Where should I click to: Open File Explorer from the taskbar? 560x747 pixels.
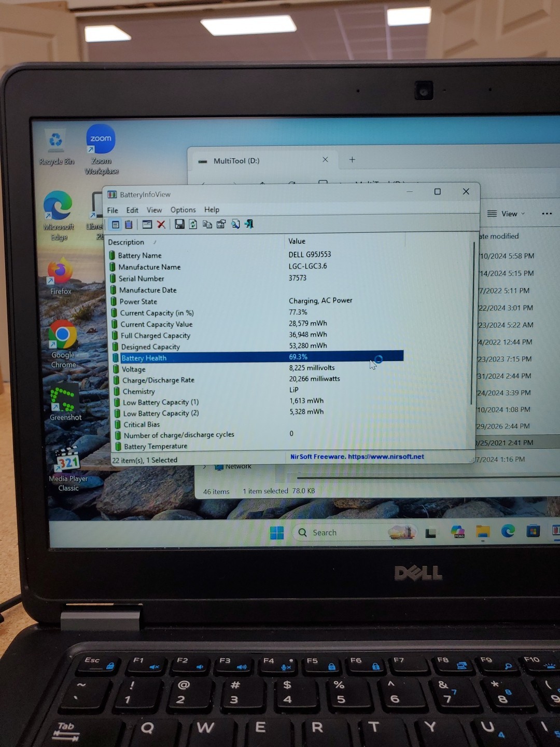(483, 532)
